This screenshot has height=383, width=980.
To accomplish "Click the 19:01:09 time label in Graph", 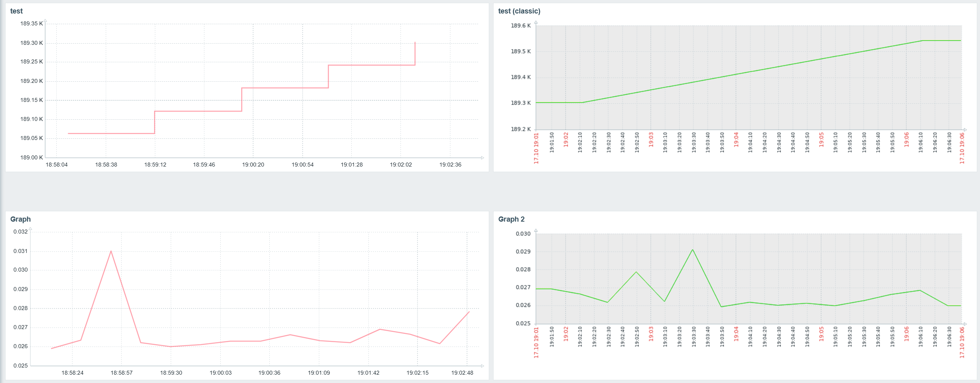I will pyautogui.click(x=319, y=373).
